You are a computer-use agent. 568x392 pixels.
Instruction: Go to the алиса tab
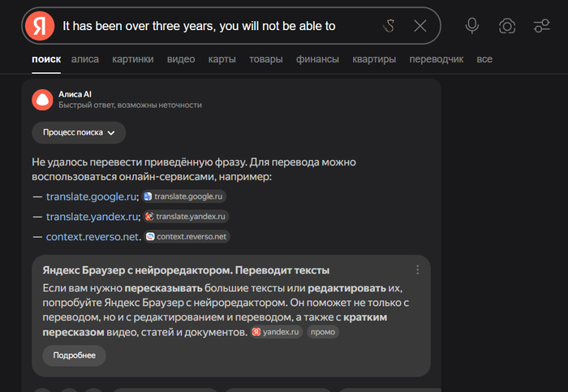click(x=85, y=60)
